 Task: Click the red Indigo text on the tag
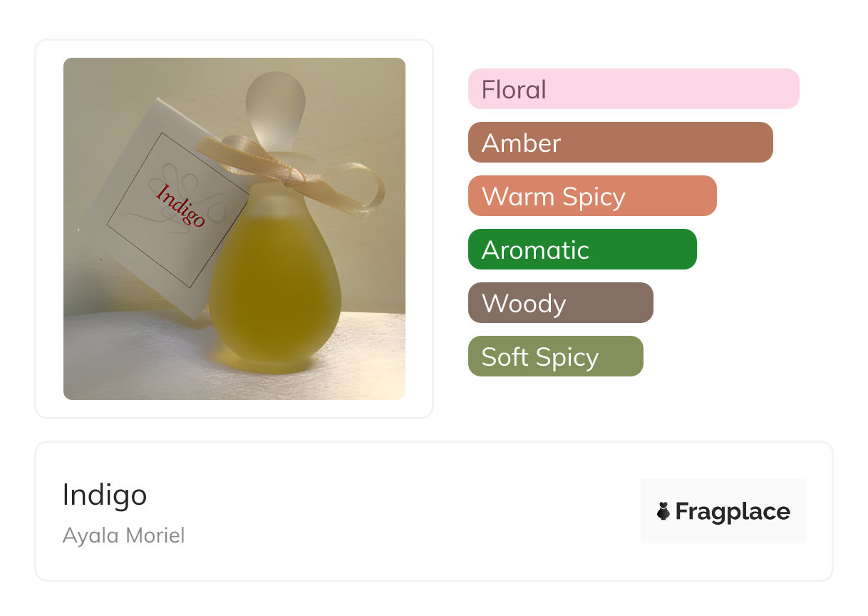pos(180,206)
